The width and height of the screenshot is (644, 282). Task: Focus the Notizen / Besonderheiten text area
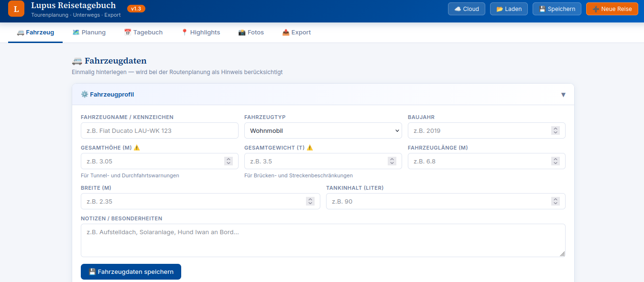tap(323, 240)
